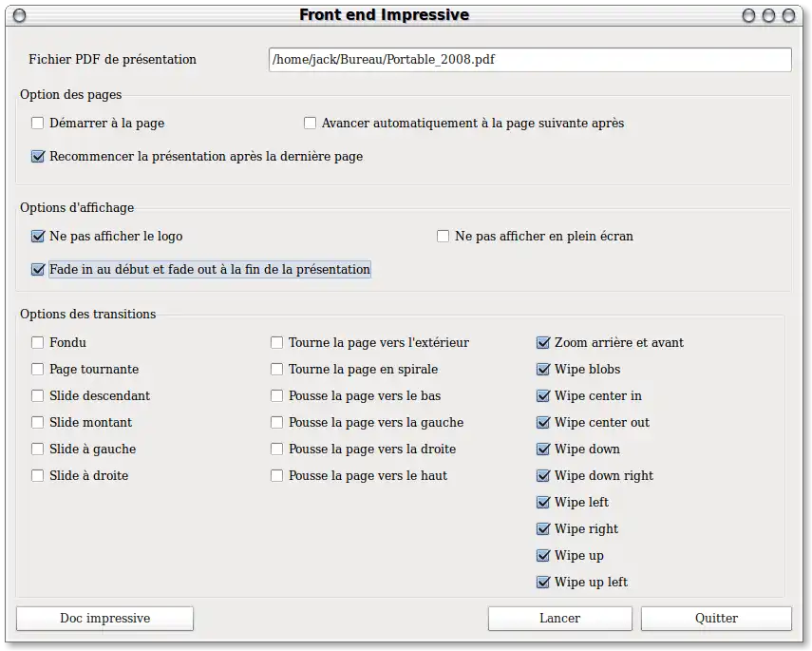
Task: Click the 'Fichier PDF de présentation' label
Action: 112,60
